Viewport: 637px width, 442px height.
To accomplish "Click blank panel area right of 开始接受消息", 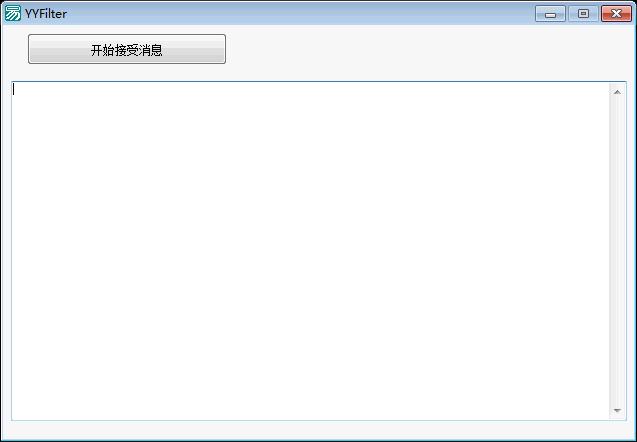I will [x=427, y=51].
